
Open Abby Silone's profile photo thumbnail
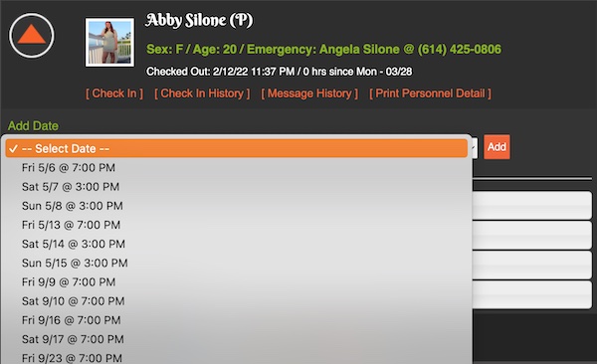pyautogui.click(x=109, y=42)
